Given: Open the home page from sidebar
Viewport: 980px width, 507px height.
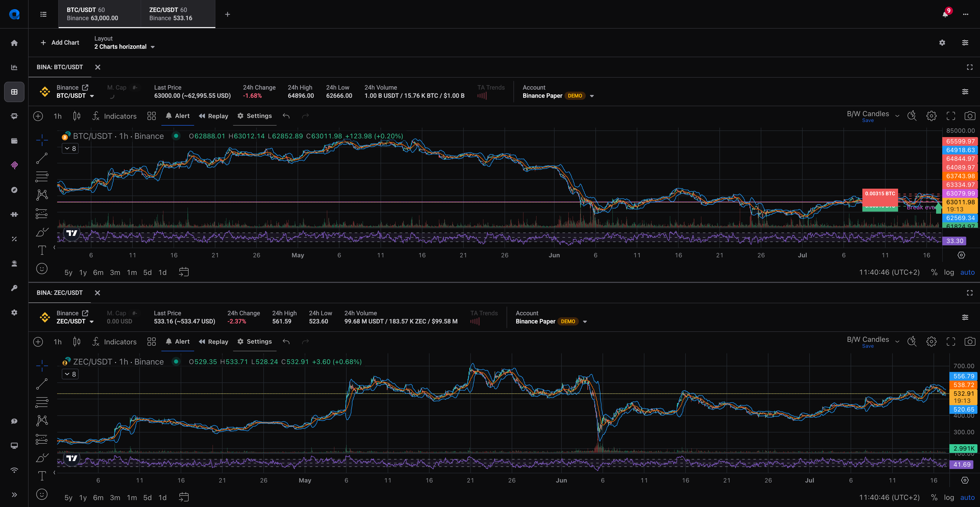Looking at the screenshot, I should click(x=14, y=43).
